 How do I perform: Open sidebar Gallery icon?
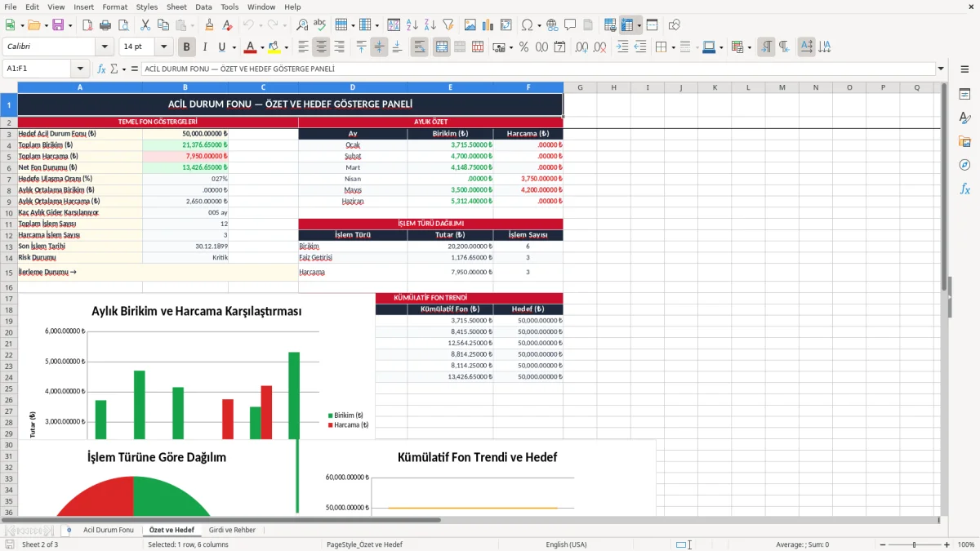click(x=964, y=141)
